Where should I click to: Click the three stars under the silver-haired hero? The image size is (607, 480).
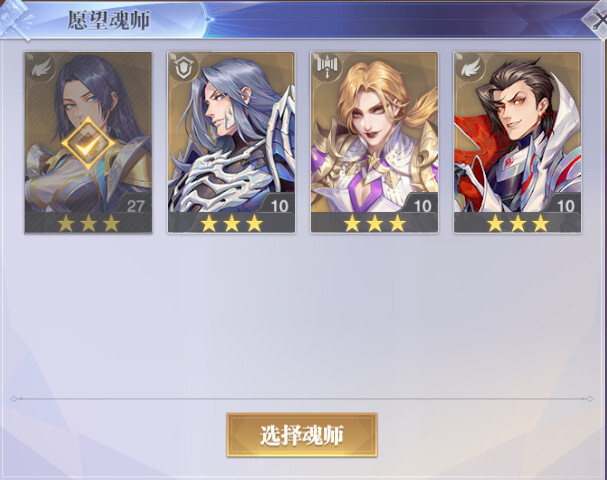[x=232, y=224]
